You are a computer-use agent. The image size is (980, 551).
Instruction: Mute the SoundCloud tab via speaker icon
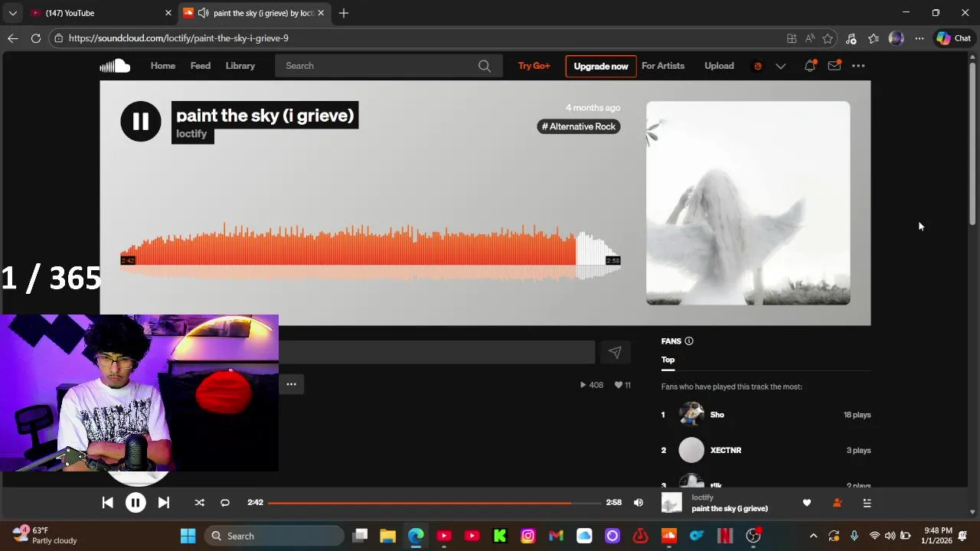pyautogui.click(x=203, y=13)
